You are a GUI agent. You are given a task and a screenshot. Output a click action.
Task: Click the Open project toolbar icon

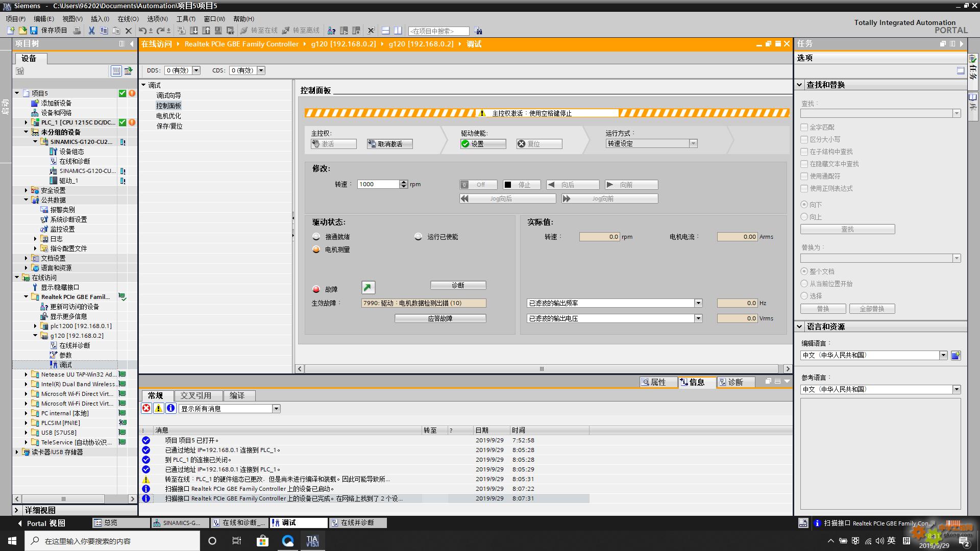pyautogui.click(x=22, y=31)
